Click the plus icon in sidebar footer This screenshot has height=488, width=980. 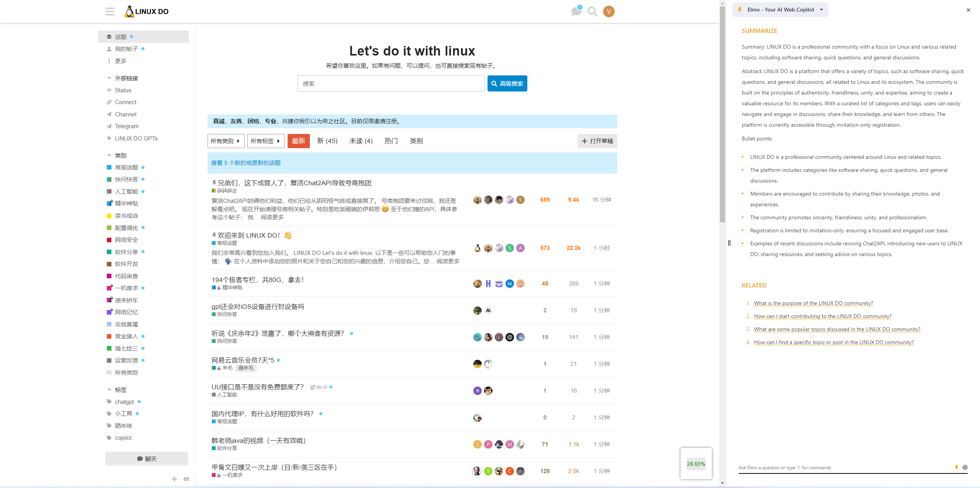(174, 479)
